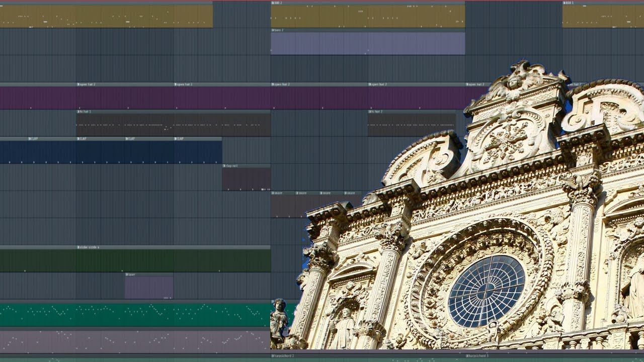The width and height of the screenshot is (644, 362).
Task: Open the clip menu icon of bass 2
Action: point(273,30)
